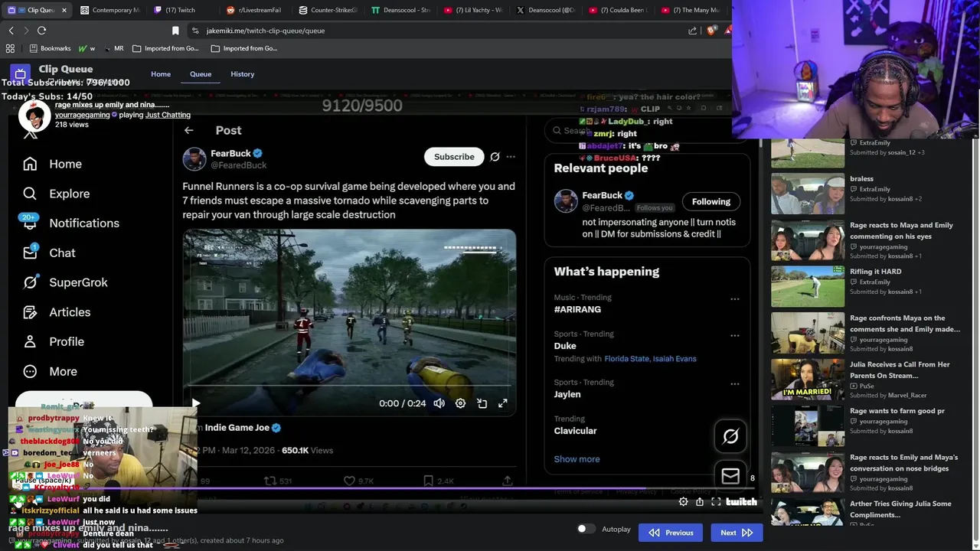
Task: Reload the clip queue page
Action: point(41,31)
